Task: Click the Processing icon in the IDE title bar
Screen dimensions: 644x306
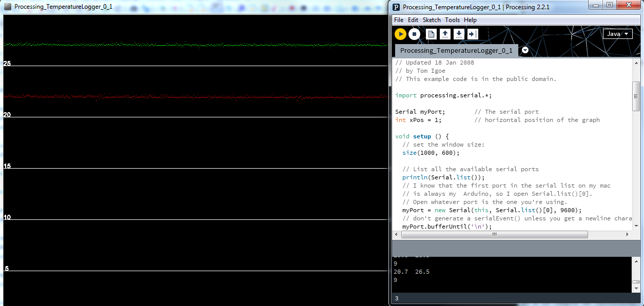Action: [x=396, y=7]
